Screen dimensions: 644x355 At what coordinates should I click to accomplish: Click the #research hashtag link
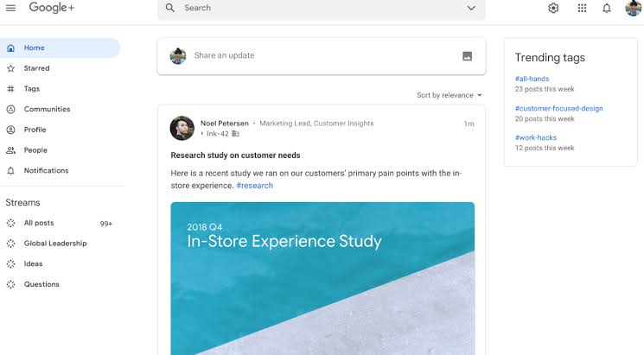coord(254,186)
